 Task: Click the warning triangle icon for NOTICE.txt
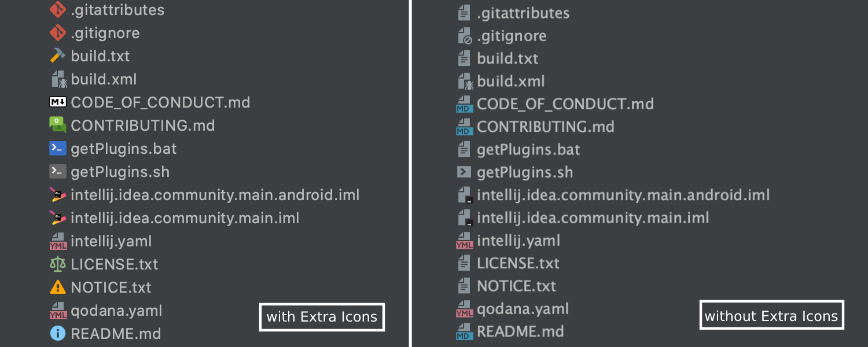click(x=57, y=287)
